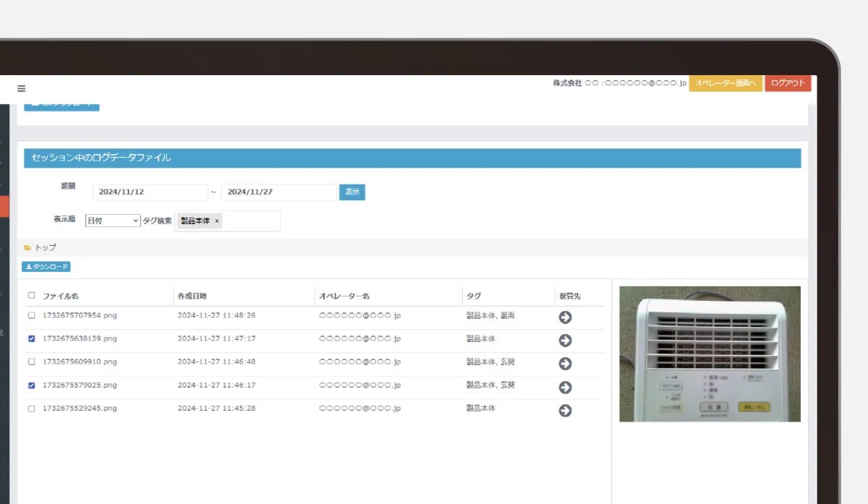
Task: Check the 1732675609910.png checkbox
Action: click(x=31, y=362)
